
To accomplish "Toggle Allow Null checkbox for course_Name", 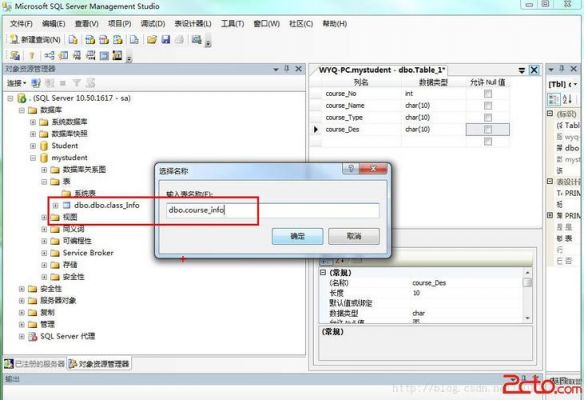I will pos(488,106).
